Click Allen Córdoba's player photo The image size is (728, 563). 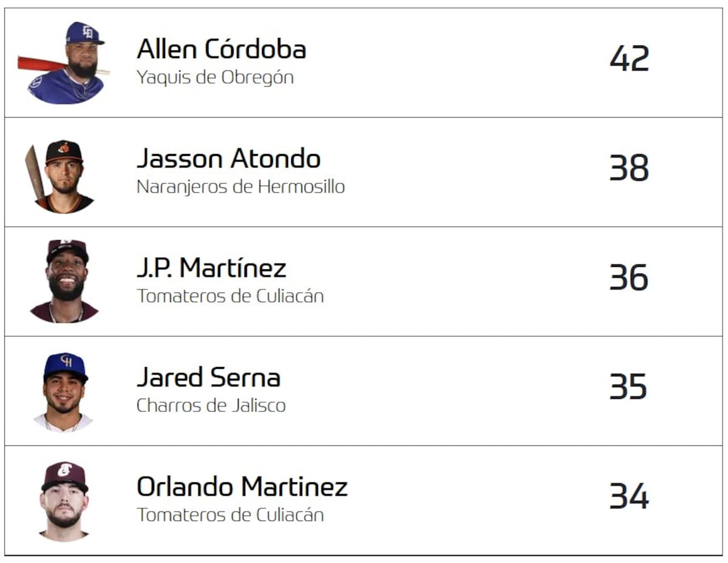pyautogui.click(x=66, y=63)
